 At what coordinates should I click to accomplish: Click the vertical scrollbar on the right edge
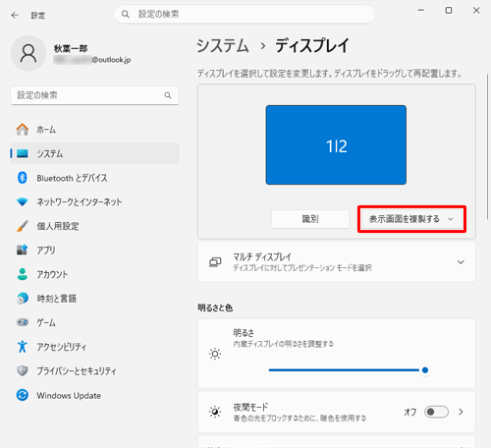click(487, 146)
